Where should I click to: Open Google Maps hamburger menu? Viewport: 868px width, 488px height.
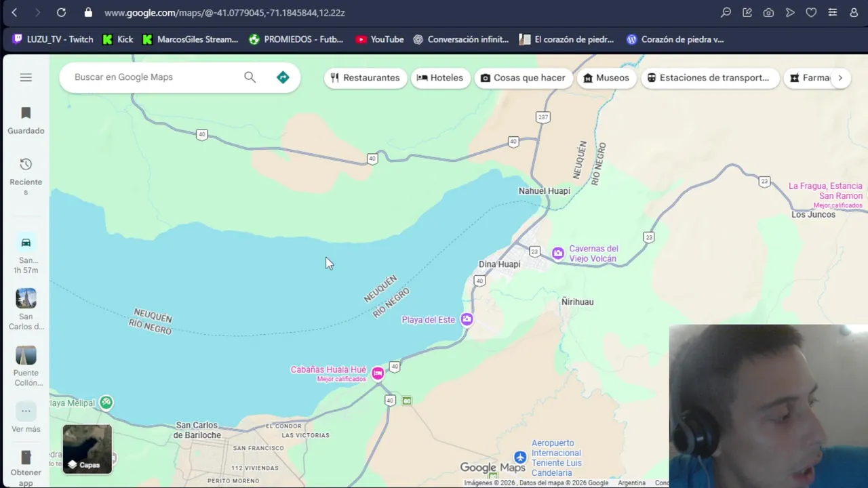pyautogui.click(x=26, y=77)
